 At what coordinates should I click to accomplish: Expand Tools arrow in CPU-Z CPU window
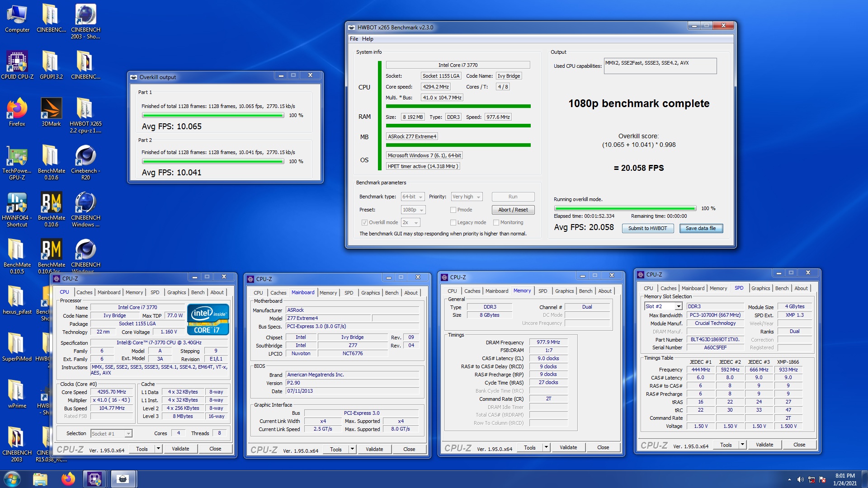[158, 449]
